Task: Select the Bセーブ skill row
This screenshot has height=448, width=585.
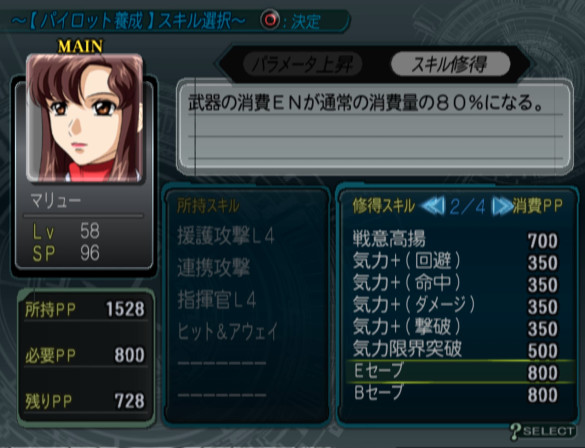Action: [x=456, y=394]
